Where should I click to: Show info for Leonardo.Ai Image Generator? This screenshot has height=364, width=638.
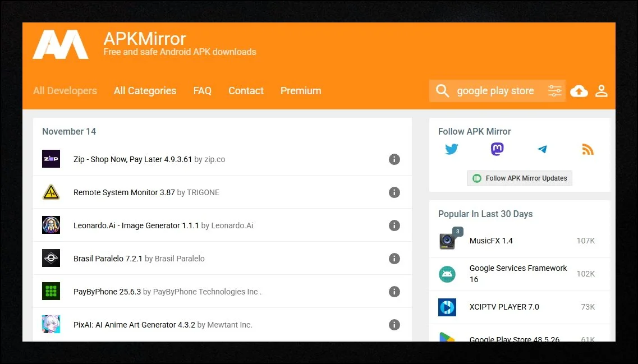pos(394,225)
